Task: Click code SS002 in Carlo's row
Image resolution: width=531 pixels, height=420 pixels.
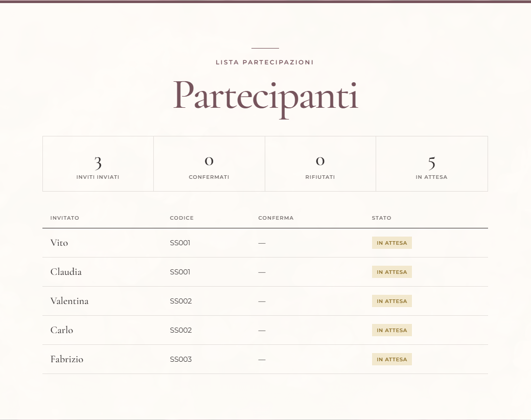Action: click(x=181, y=330)
